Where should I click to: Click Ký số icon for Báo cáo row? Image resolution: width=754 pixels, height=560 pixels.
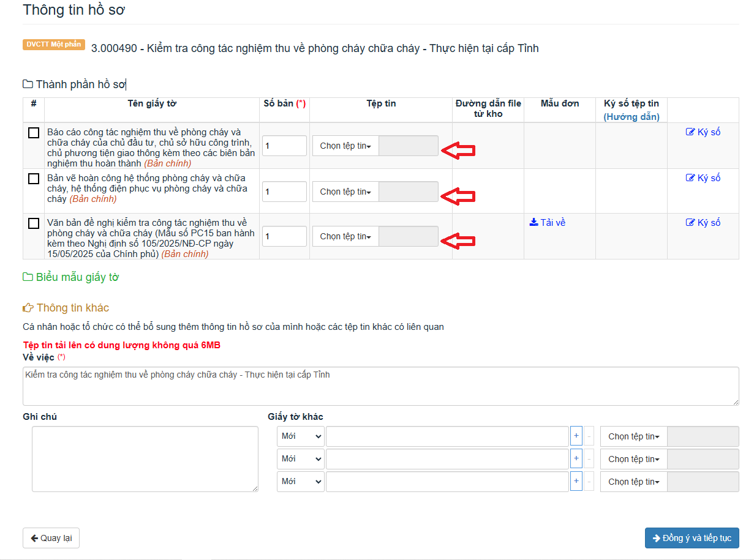coord(703,132)
